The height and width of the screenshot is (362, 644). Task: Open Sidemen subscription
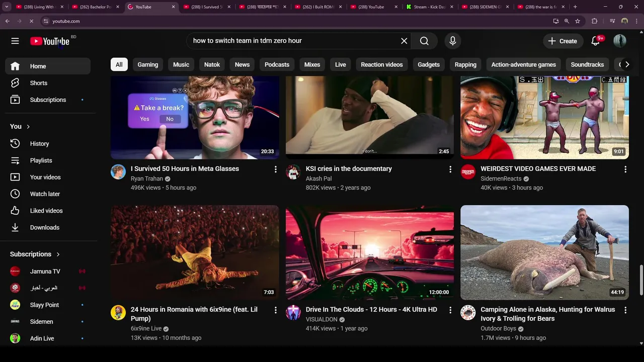click(48, 322)
